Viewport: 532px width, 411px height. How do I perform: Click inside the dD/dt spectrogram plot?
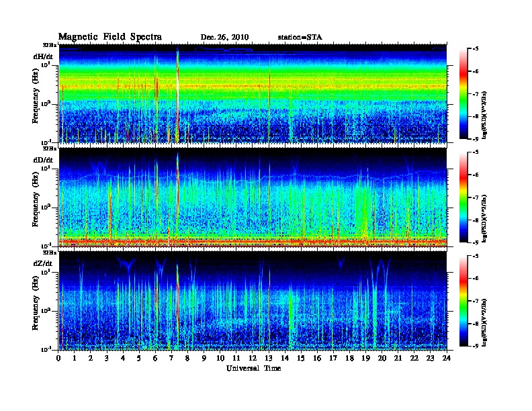[x=253, y=197]
